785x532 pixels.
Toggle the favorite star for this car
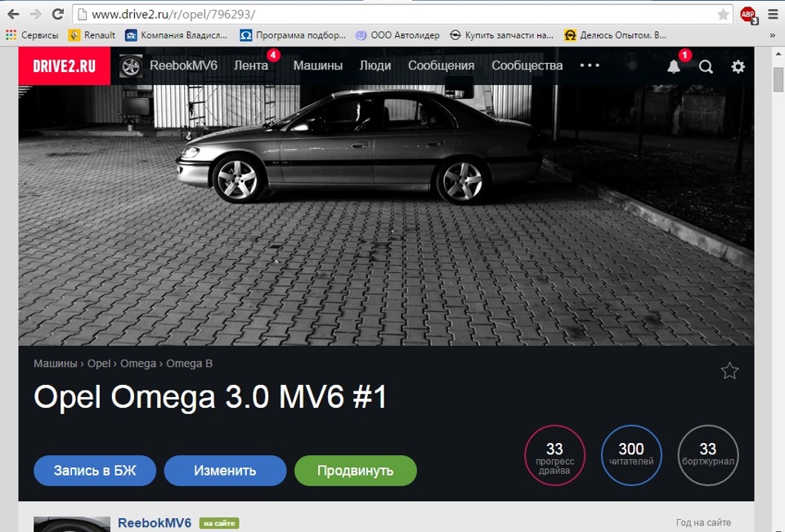coord(729,371)
